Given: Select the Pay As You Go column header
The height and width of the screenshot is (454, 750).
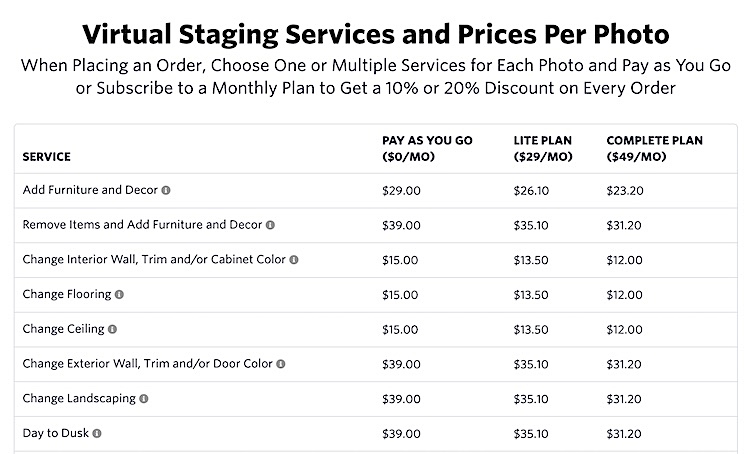Looking at the screenshot, I should (427, 148).
